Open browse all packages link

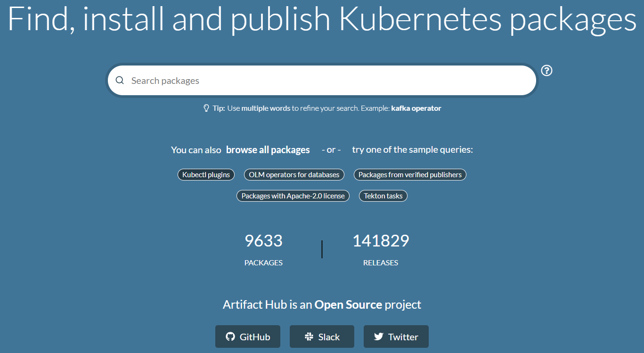tap(268, 150)
